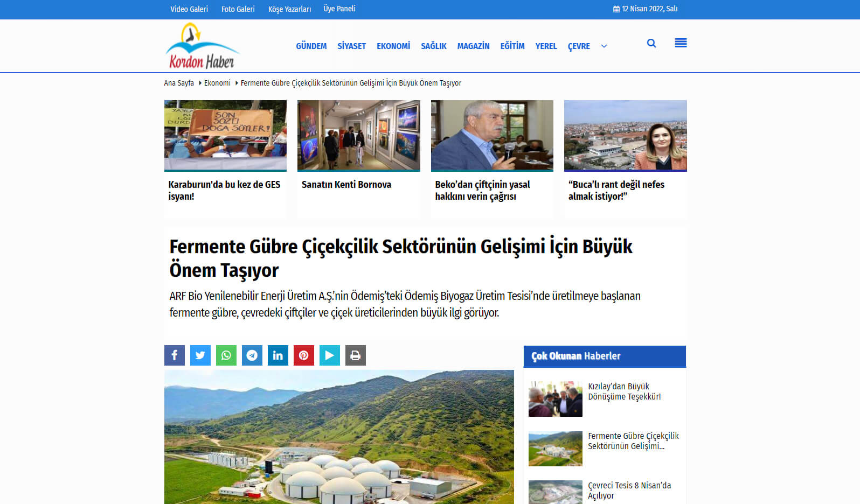Go to Video Galeri
Image resolution: width=860 pixels, height=504 pixels.
tap(189, 9)
